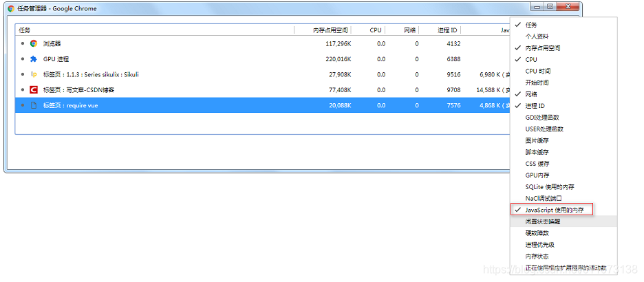
Task: Uncheck the CPU column in the context menu
Action: coord(563,60)
